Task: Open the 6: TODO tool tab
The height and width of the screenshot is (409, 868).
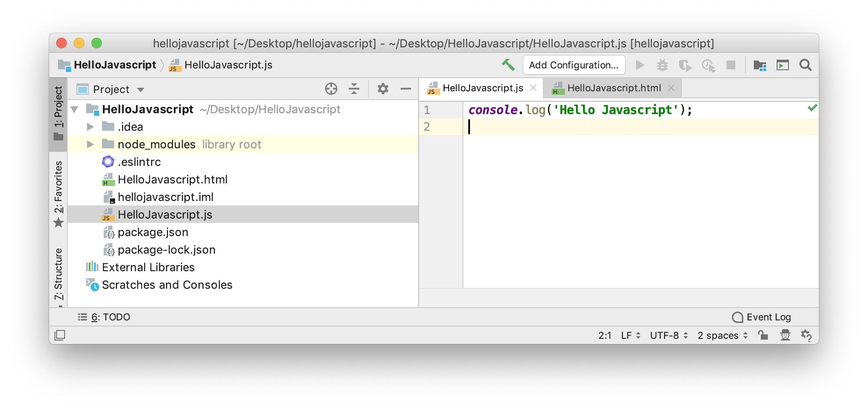Action: [x=105, y=317]
